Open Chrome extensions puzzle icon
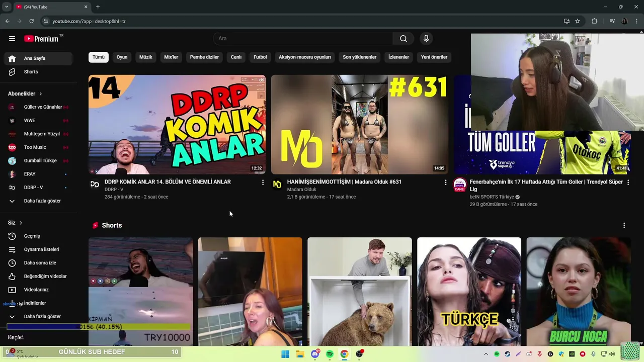The height and width of the screenshot is (362, 644). [x=595, y=21]
